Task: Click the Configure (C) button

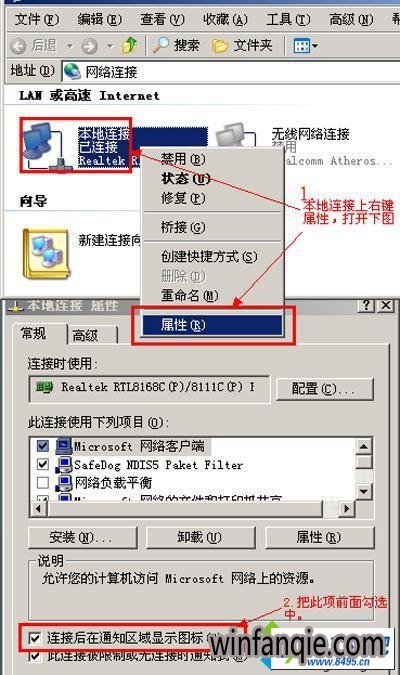Action: pos(324,389)
